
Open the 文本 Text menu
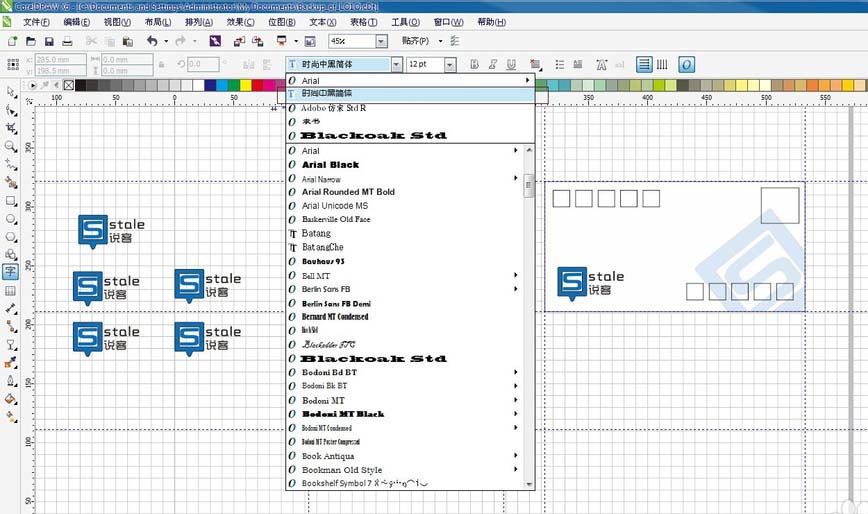[x=322, y=22]
